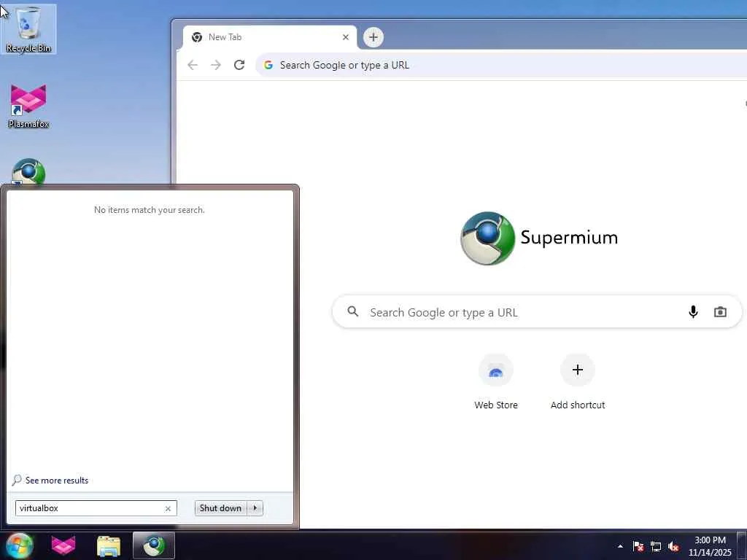
Task: Open Plasmafox from the taskbar
Action: click(x=63, y=545)
